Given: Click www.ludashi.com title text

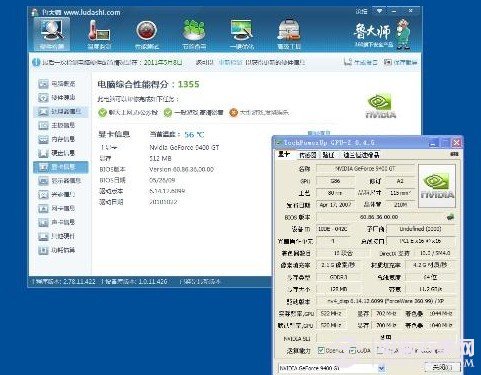Looking at the screenshot, I should [92, 13].
